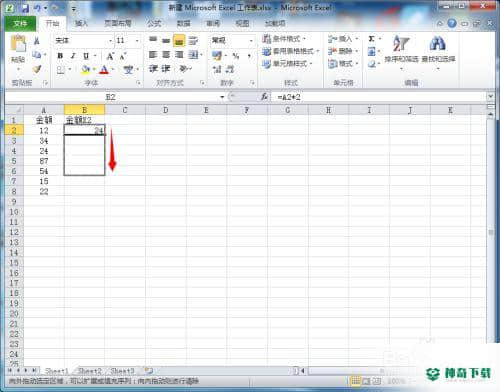Toggle Underline formatting
The image size is (500, 392).
86,56
